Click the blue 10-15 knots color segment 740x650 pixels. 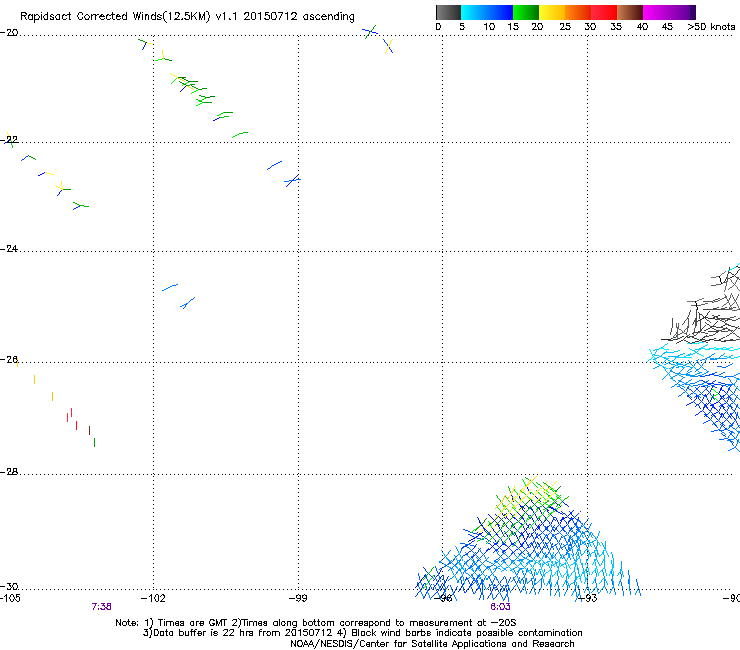click(500, 12)
